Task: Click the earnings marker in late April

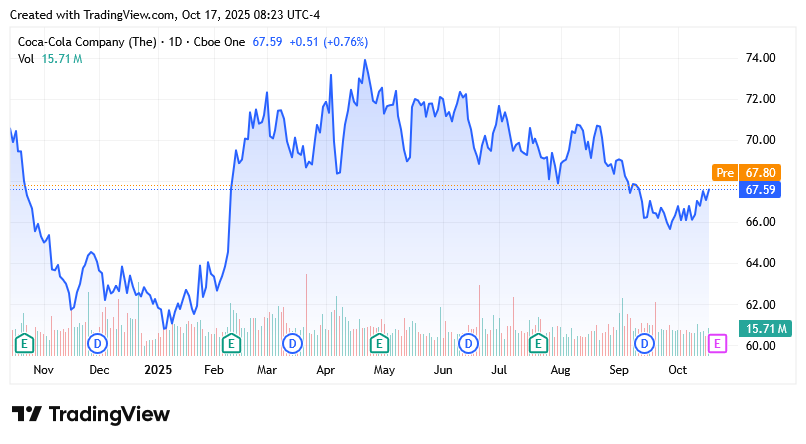Action: pyautogui.click(x=379, y=343)
